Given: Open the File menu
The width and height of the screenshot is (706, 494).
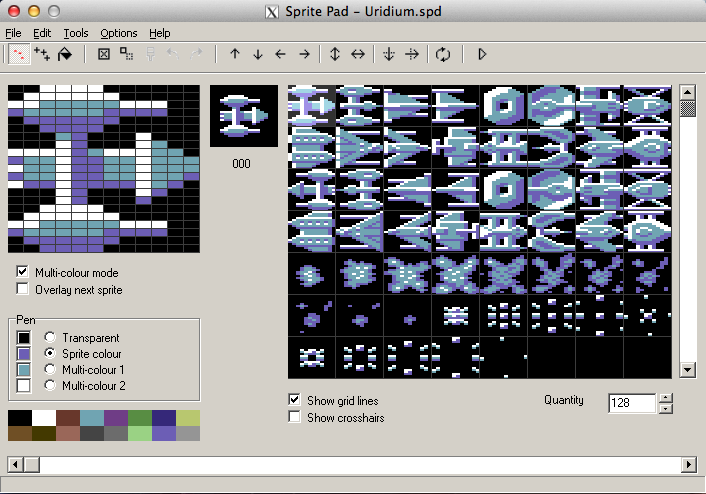Looking at the screenshot, I should [13, 33].
